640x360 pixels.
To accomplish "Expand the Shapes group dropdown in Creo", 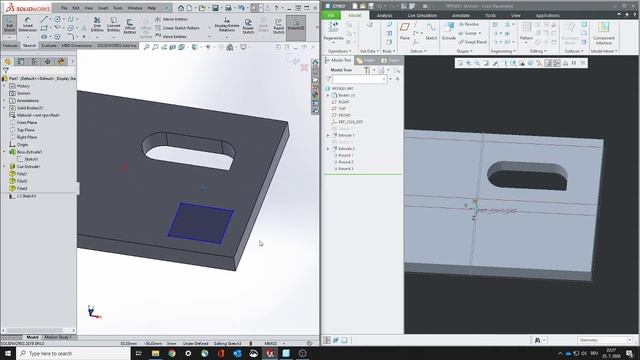I will 464,51.
